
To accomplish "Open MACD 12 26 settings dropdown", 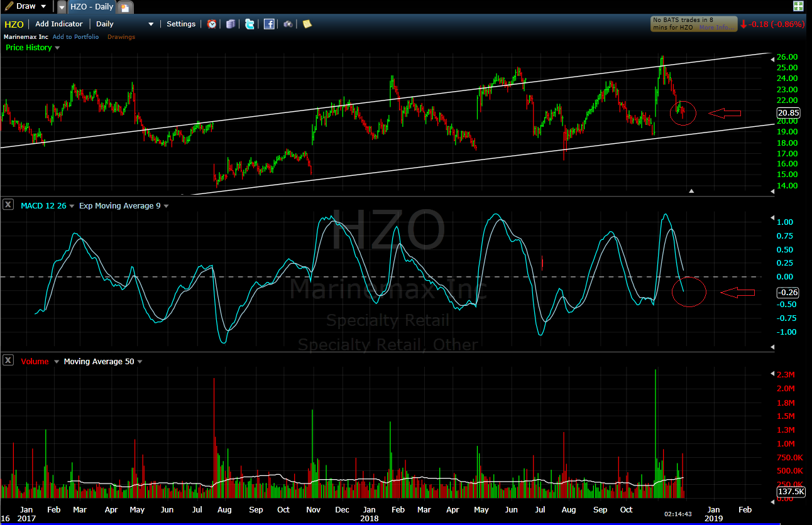I will 72,205.
